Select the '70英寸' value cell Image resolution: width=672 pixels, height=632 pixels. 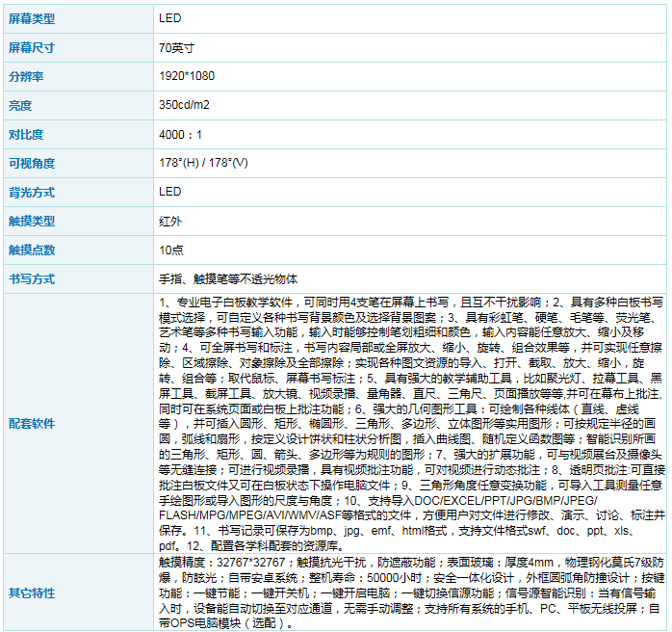(x=176, y=47)
